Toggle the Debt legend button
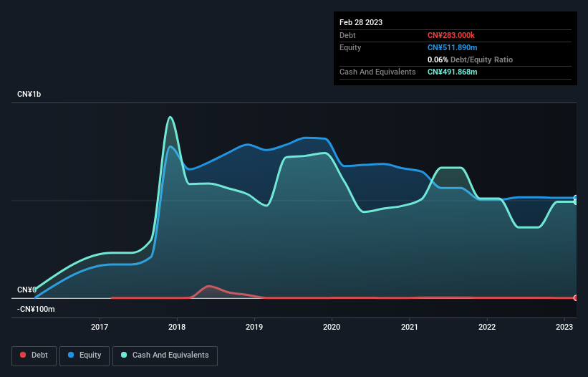 click(x=34, y=355)
